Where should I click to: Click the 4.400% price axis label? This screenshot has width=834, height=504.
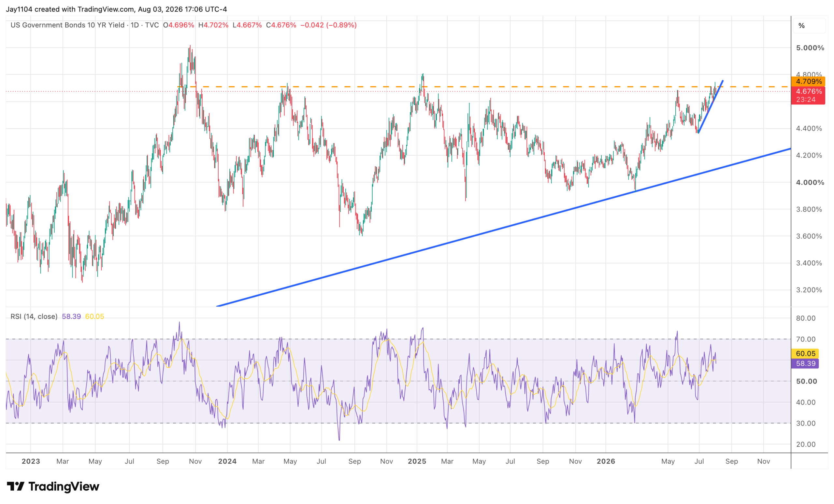809,128
